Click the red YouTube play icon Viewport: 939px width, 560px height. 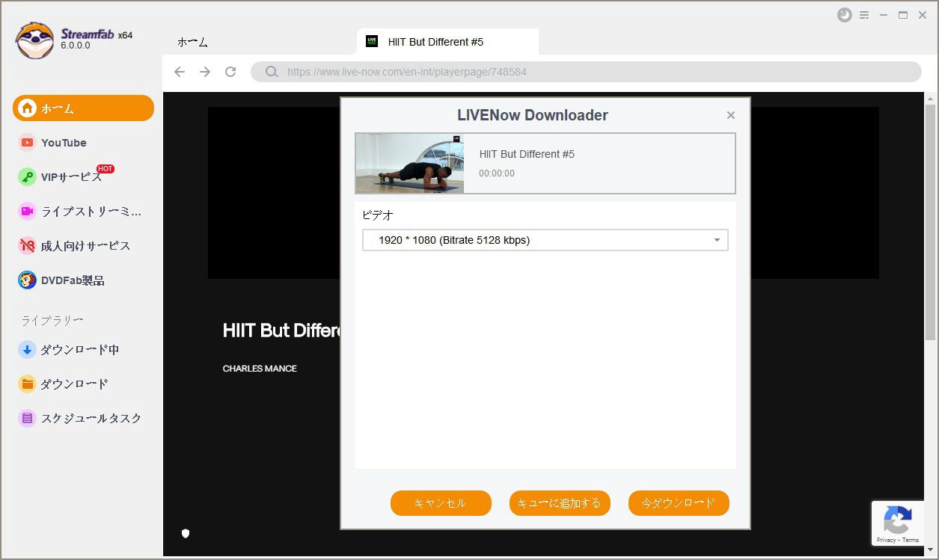point(28,143)
